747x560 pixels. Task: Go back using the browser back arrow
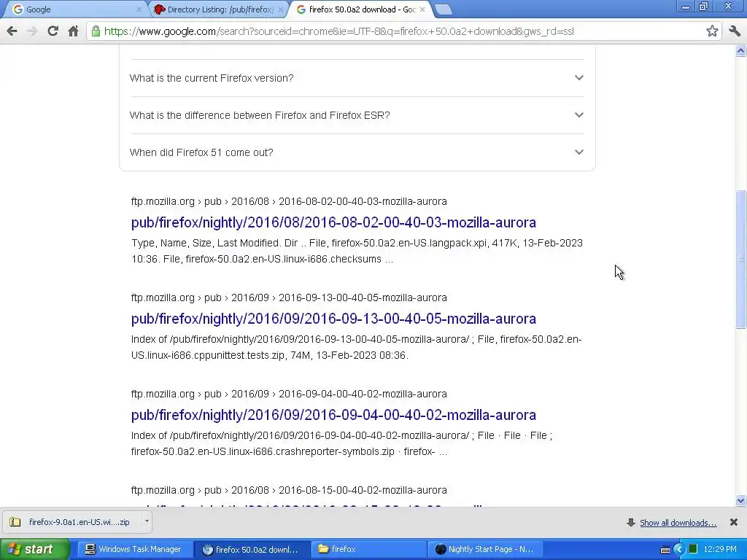tap(12, 31)
